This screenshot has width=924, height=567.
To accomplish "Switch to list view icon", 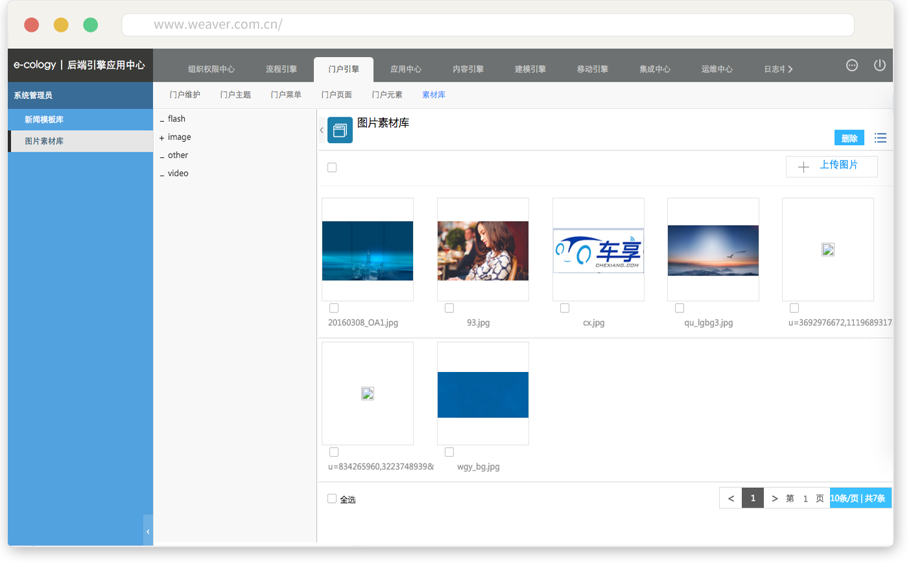I will point(880,138).
